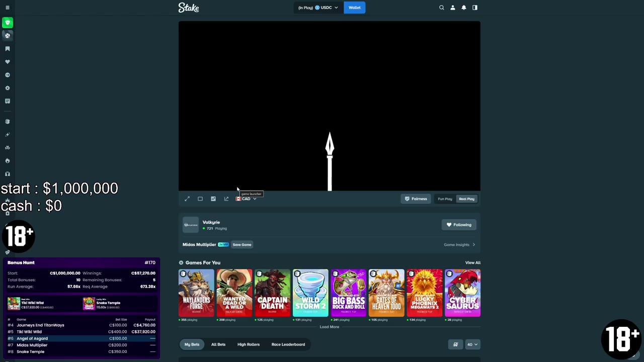Open the bookmark icon in sidebar

[8, 49]
